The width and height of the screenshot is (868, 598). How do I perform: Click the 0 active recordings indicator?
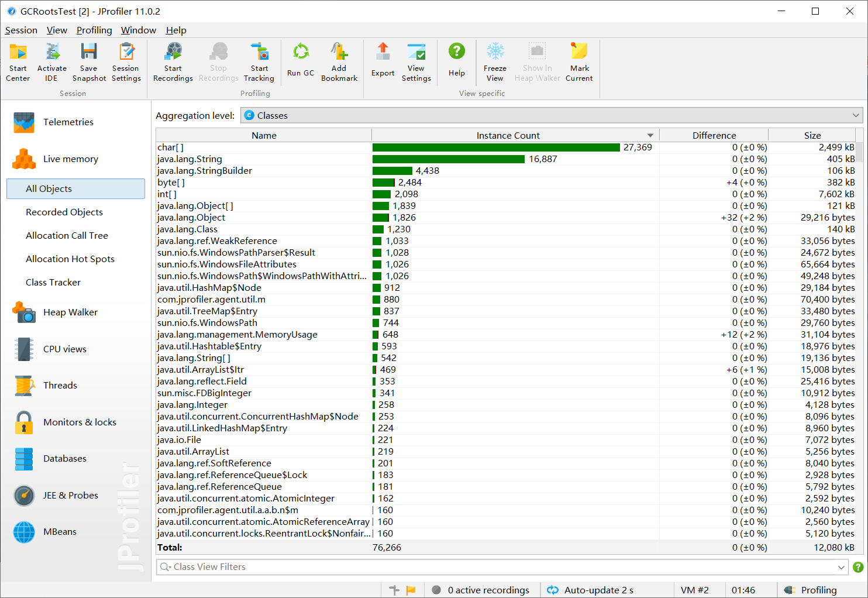click(x=480, y=590)
